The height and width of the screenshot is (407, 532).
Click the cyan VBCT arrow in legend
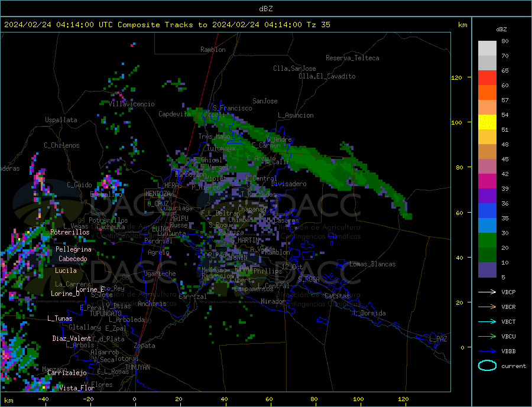click(487, 321)
